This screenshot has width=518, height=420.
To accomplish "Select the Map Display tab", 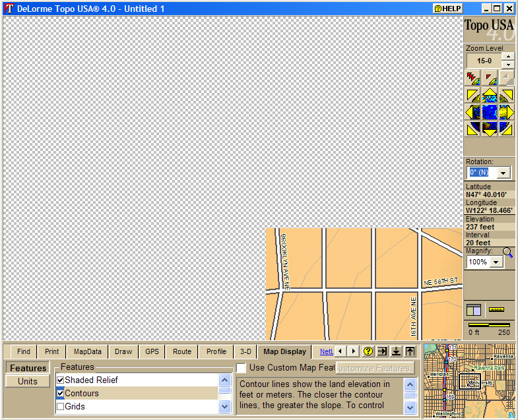I will click(284, 351).
